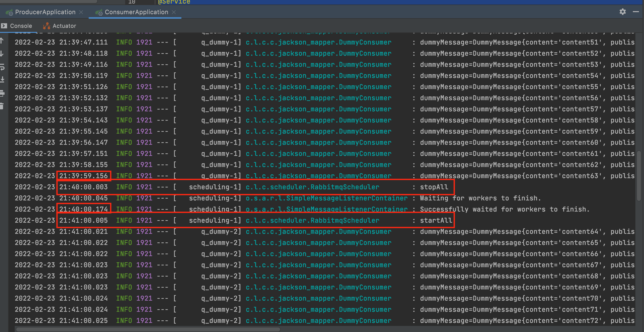Click the Spring icon on ProducerApplication tab
Image resolution: width=644 pixels, height=332 pixels.
tap(9, 12)
